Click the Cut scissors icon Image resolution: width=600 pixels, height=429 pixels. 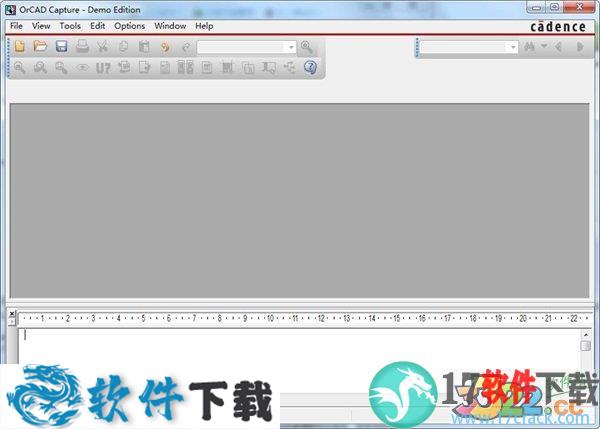(102, 46)
